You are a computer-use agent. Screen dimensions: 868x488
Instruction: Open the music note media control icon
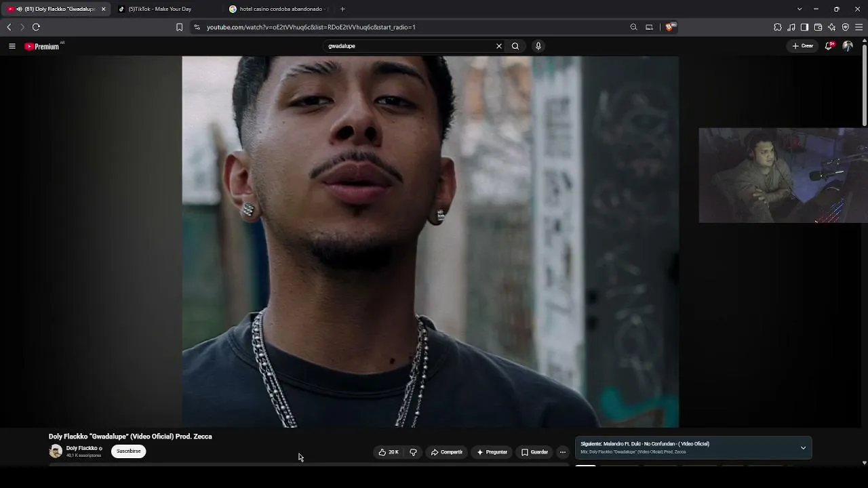click(x=791, y=27)
